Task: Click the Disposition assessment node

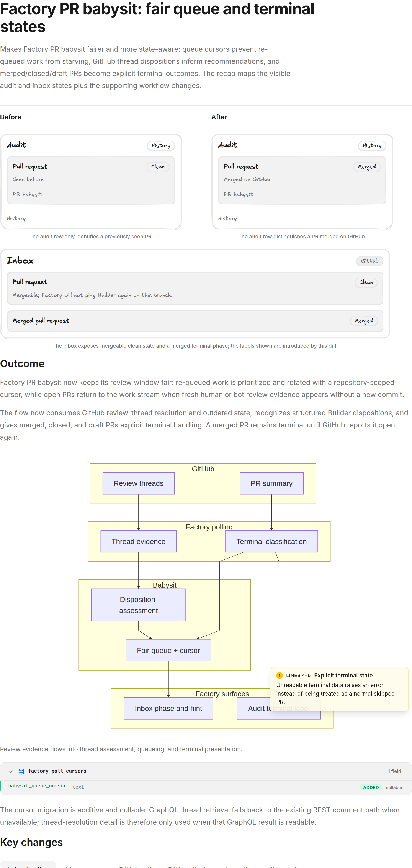Action: tap(138, 605)
